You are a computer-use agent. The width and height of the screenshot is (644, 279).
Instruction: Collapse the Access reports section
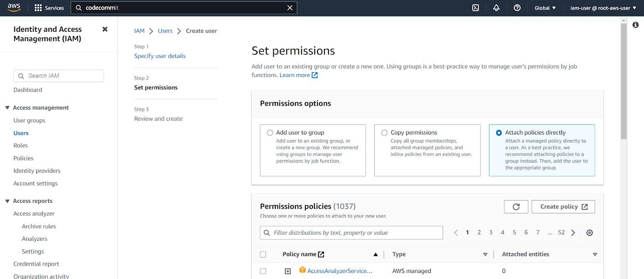(x=7, y=201)
